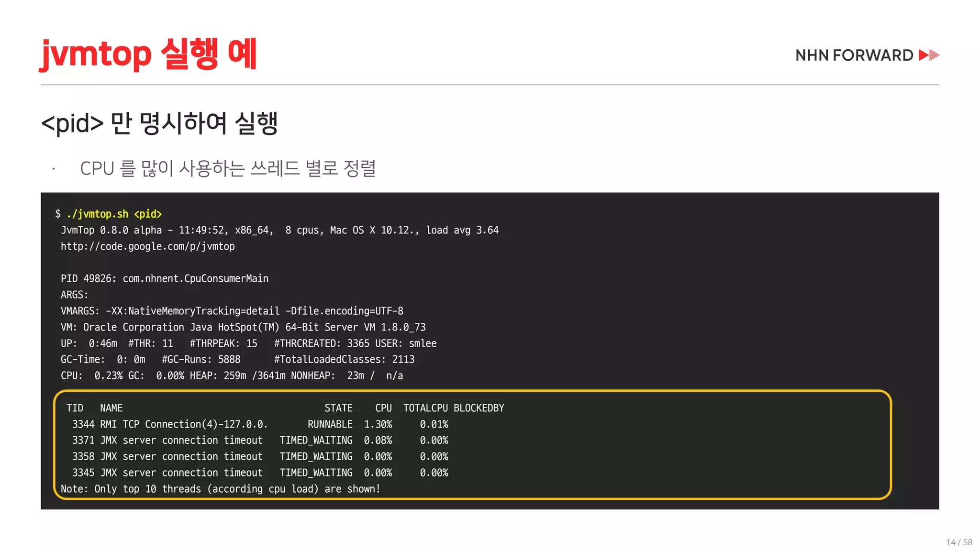Image resolution: width=980 pixels, height=551 pixels.
Task: Click the 'JvmTop 0.8.0 alpha' header line
Action: pos(279,230)
